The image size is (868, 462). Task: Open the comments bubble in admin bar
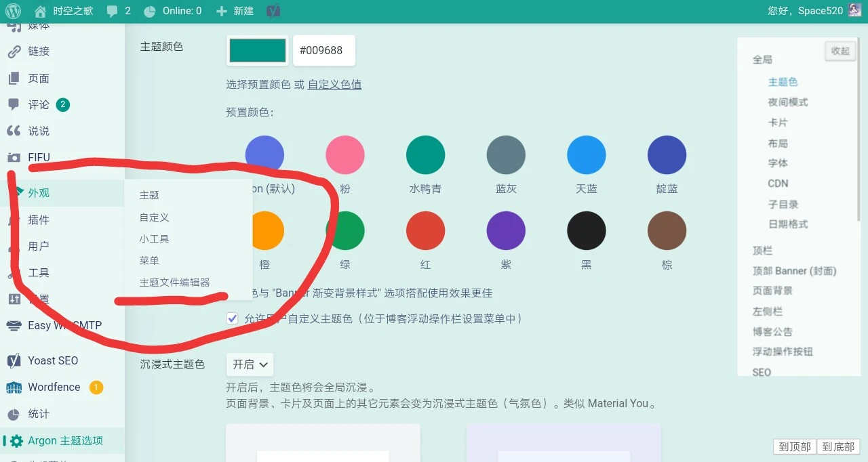click(112, 11)
